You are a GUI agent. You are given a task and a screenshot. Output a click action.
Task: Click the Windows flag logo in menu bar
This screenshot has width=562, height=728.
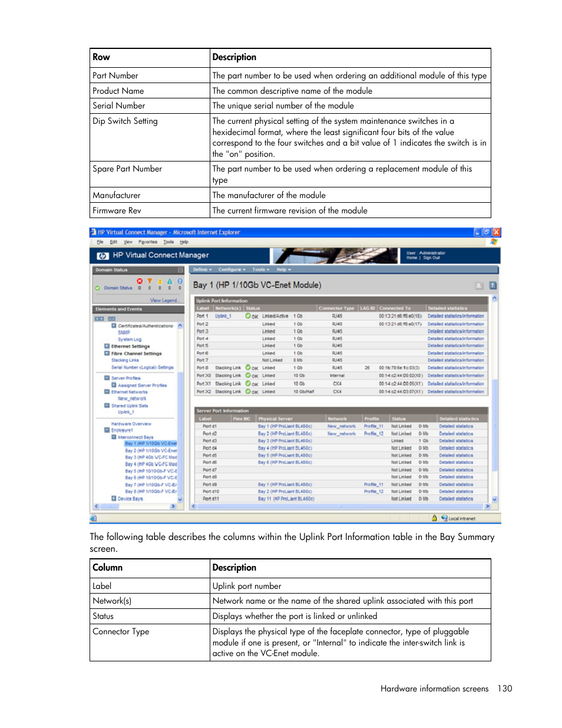tap(494, 242)
